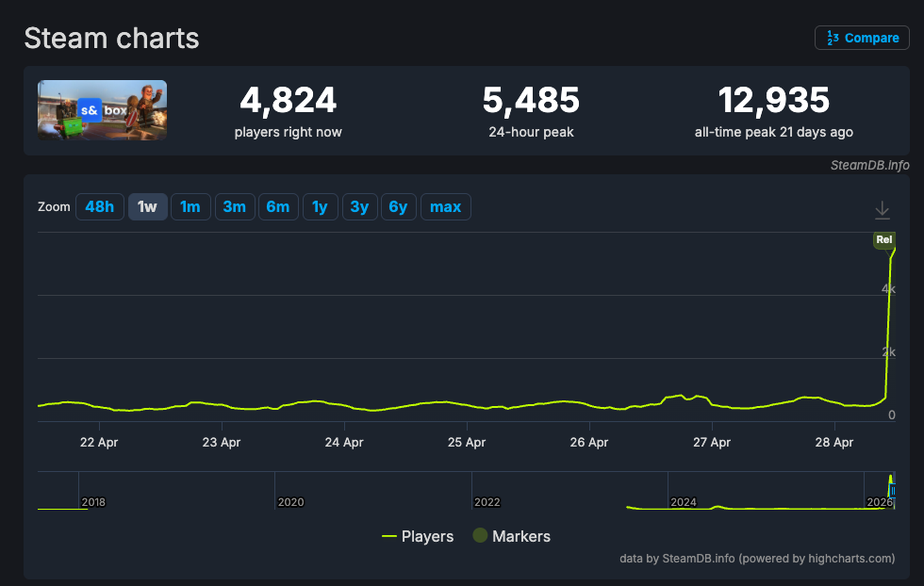Select the 1w zoom range
Screen dimensions: 924x586
(x=147, y=206)
